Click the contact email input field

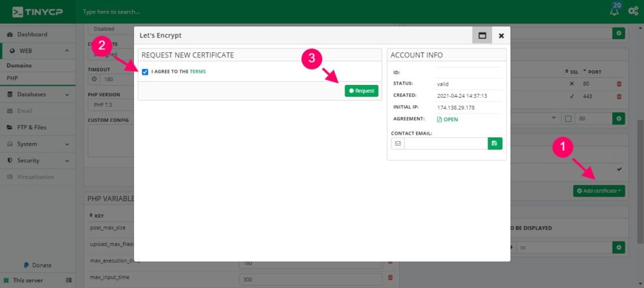click(446, 144)
